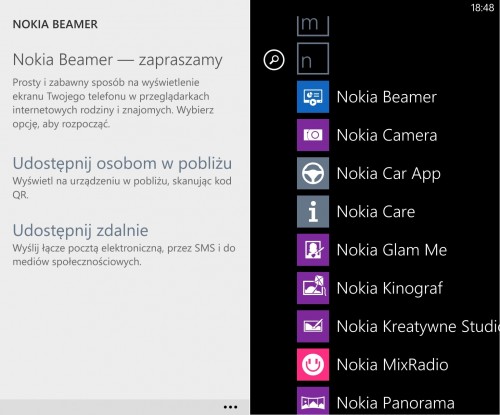Jump to letter list via 'n' tile
Viewport: 500px width, 415px height.
pos(313,59)
